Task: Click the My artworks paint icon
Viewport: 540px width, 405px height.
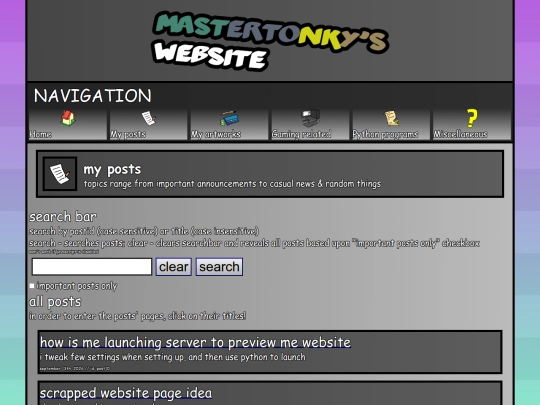Action: tap(229, 118)
